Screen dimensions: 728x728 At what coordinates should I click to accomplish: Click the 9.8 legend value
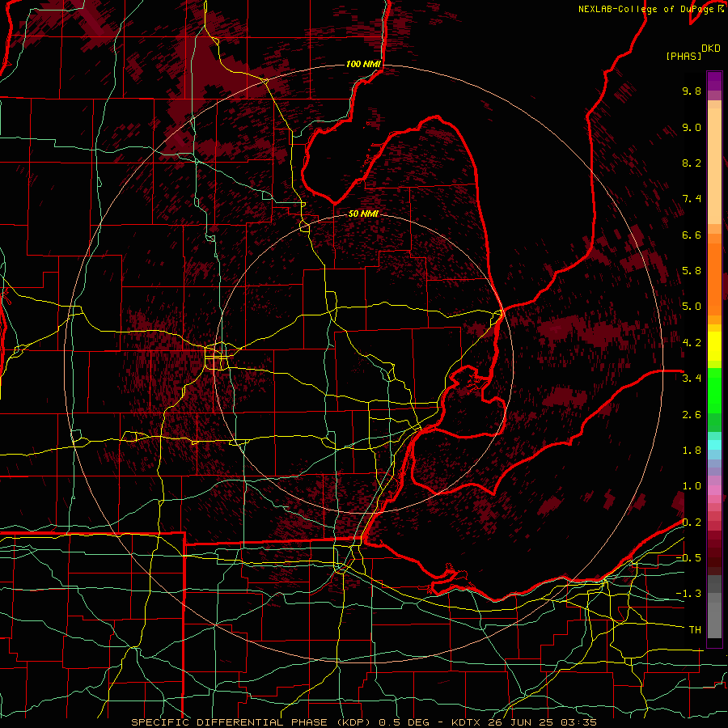point(692,91)
